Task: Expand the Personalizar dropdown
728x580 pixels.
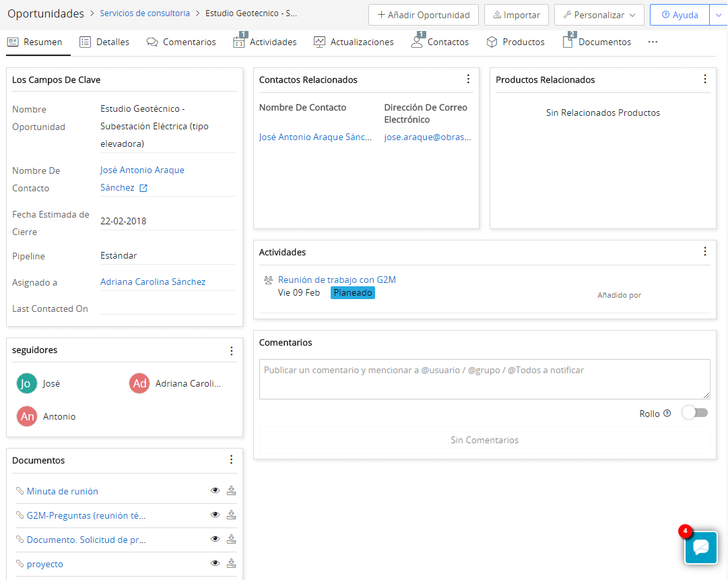Action: coord(599,15)
